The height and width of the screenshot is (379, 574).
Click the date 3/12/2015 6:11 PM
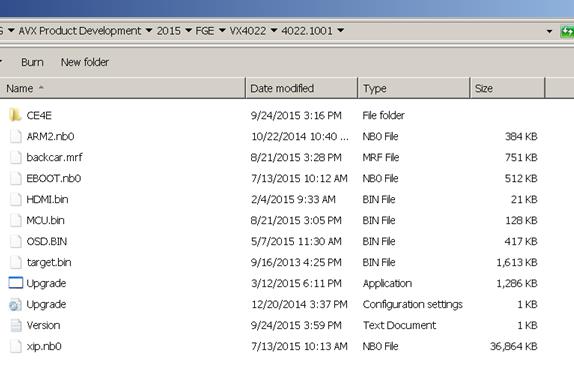[x=296, y=283]
